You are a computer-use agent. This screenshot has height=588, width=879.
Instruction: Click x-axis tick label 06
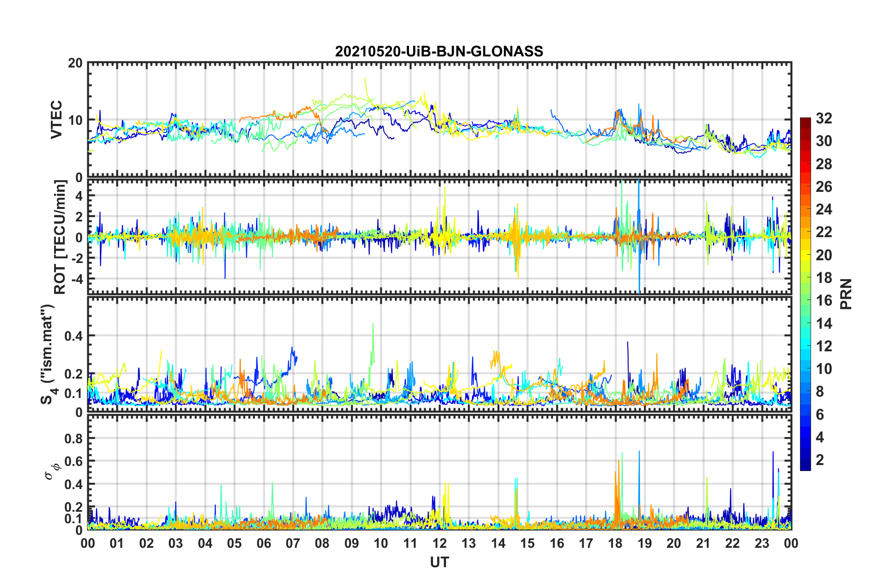[264, 543]
